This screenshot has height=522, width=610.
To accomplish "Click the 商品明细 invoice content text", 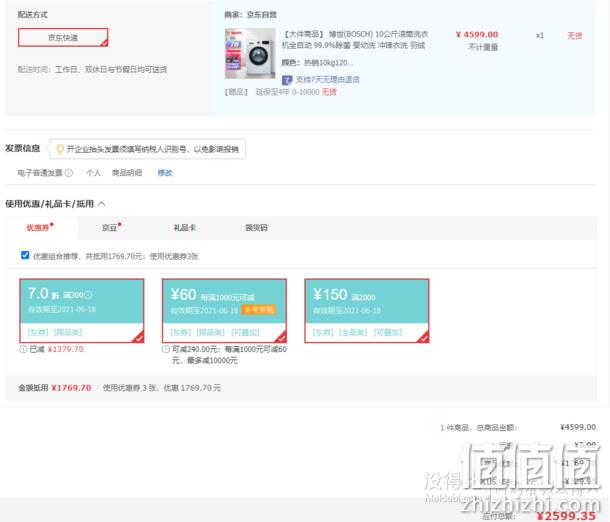I will [127, 173].
